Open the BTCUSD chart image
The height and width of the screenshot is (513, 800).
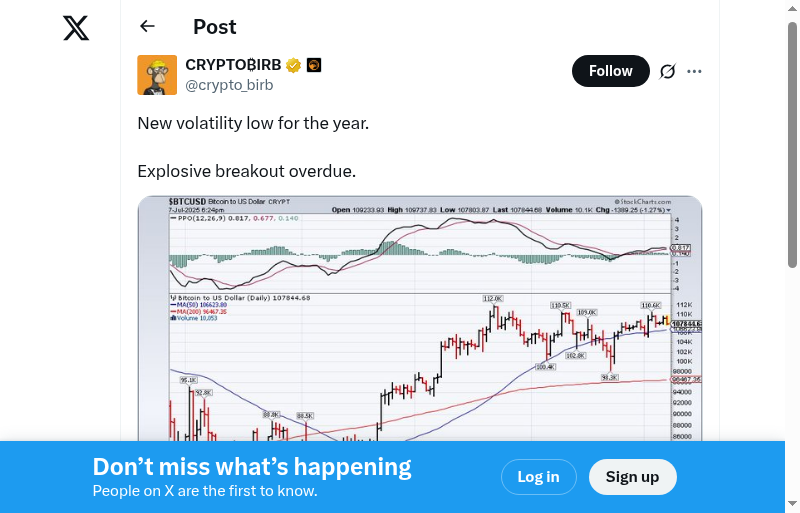tap(420, 318)
